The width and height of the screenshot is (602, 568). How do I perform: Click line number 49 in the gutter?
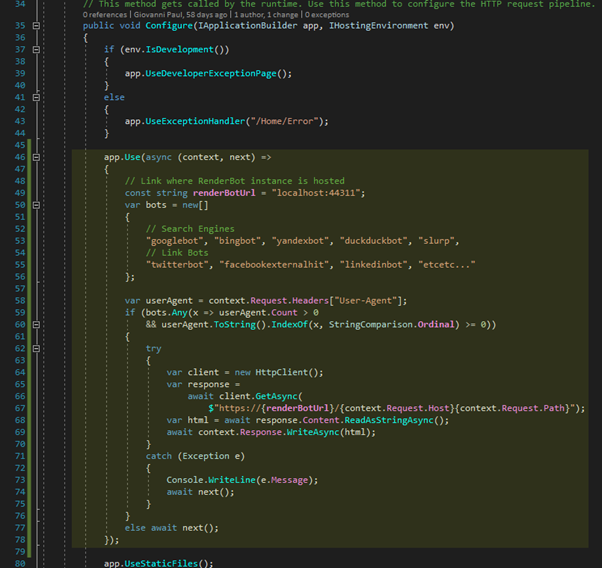[20, 193]
